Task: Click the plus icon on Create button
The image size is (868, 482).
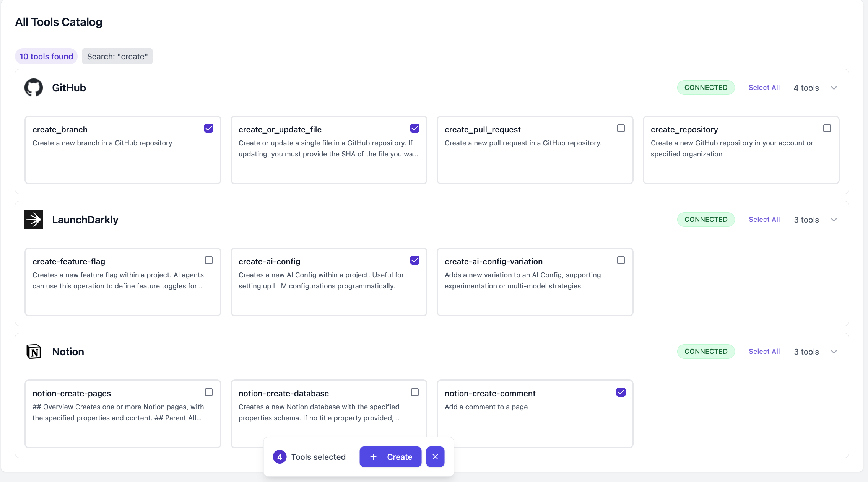Action: (x=374, y=457)
